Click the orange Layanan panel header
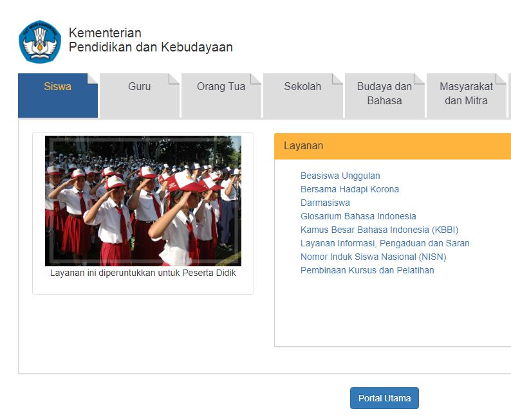511x420 pixels. tap(393, 146)
